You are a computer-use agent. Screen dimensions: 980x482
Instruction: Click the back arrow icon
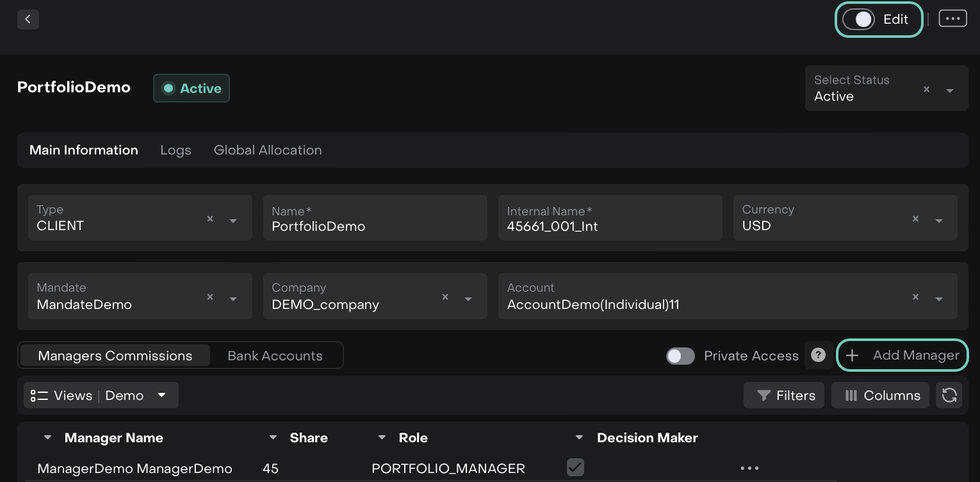(28, 19)
